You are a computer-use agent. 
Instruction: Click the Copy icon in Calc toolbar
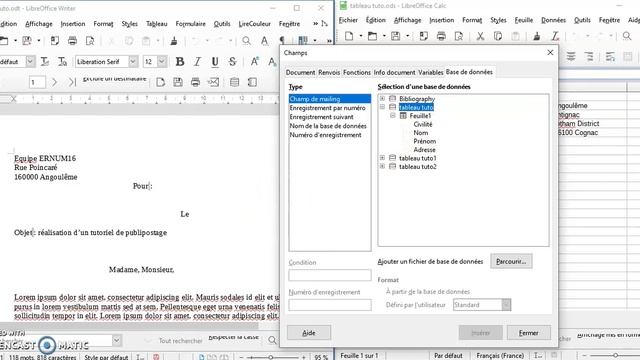498,36
